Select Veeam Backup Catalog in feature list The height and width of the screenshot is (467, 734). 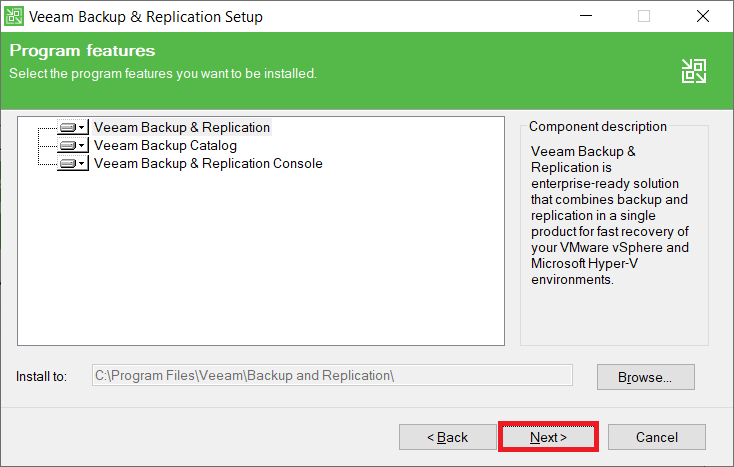point(165,146)
